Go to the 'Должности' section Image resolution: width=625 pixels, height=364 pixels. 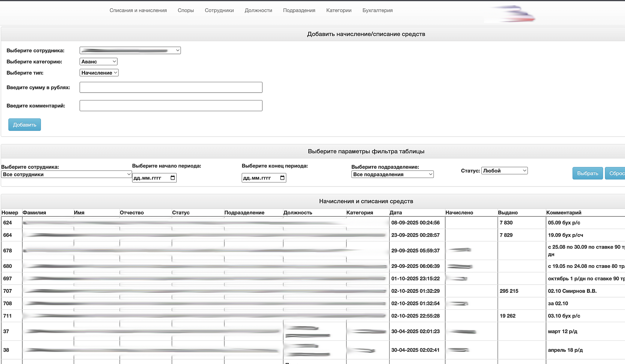tap(258, 10)
